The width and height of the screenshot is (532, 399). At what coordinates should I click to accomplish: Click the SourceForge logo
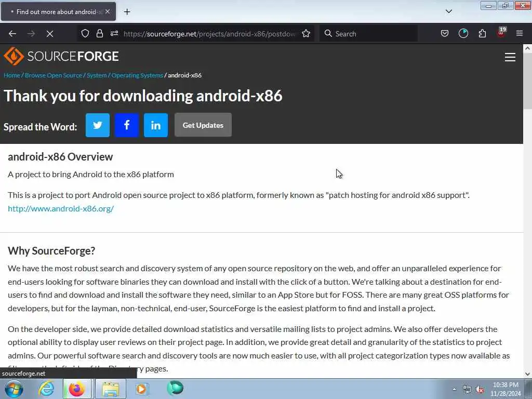point(61,56)
